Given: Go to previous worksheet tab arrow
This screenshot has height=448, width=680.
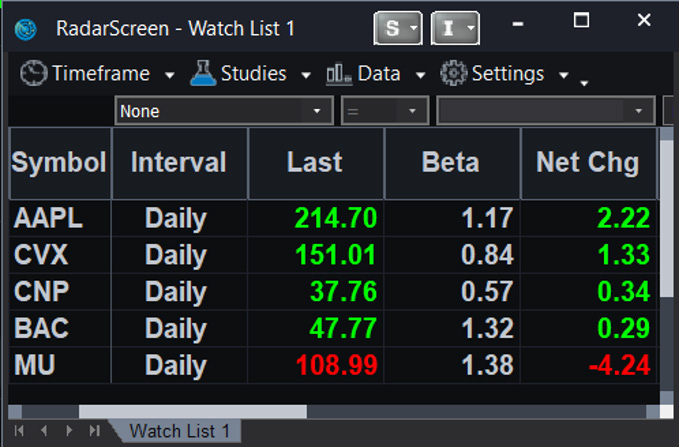Looking at the screenshot, I should (x=44, y=431).
